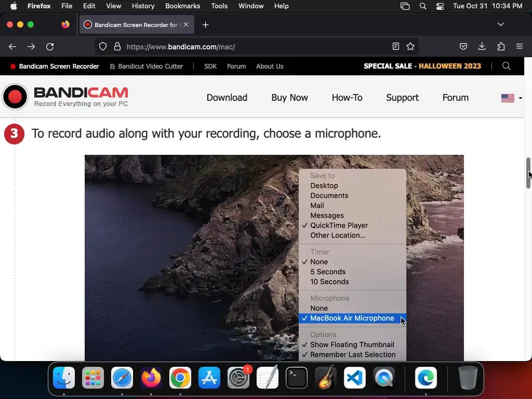
Task: Open the Firefox downloads panel
Action: [482, 46]
